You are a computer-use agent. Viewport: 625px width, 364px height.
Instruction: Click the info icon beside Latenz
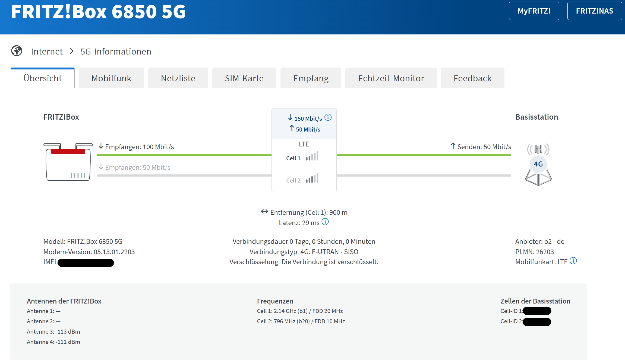coord(325,222)
